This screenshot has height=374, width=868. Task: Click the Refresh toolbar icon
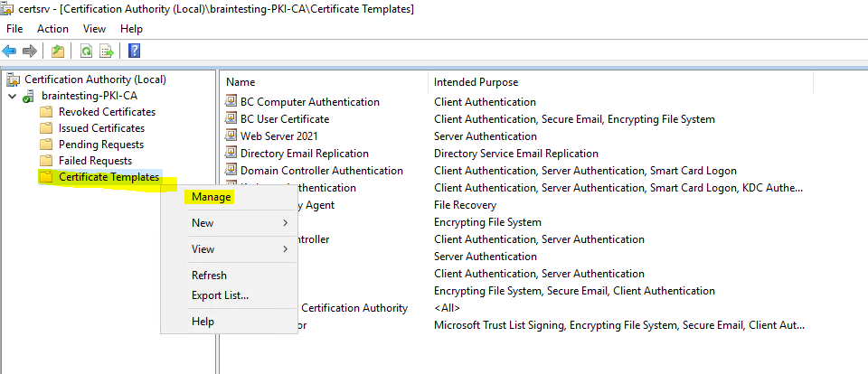(87, 51)
